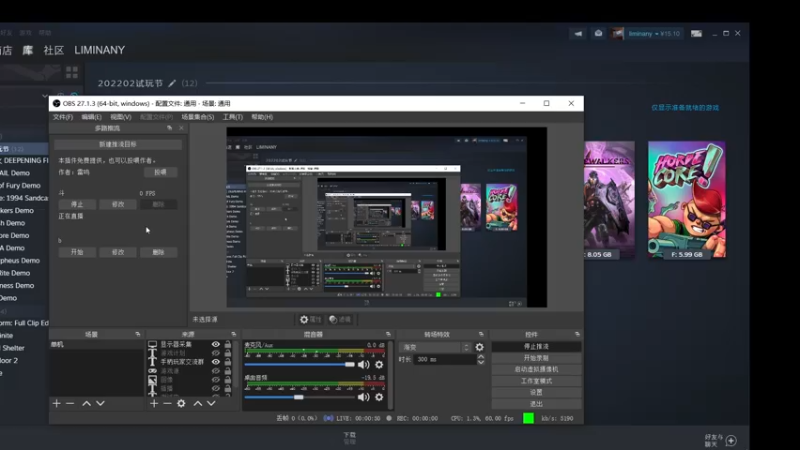
Task: Add a new source with the plus icon
Action: click(x=154, y=404)
